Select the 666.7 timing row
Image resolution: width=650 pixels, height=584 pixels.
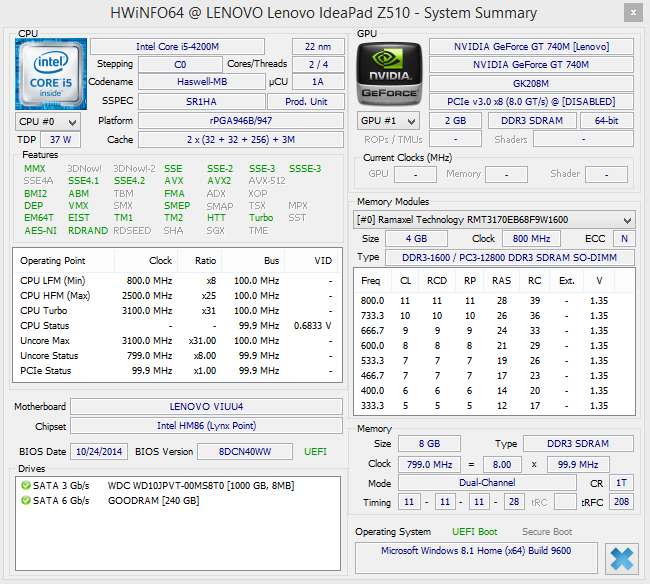pyautogui.click(x=494, y=330)
